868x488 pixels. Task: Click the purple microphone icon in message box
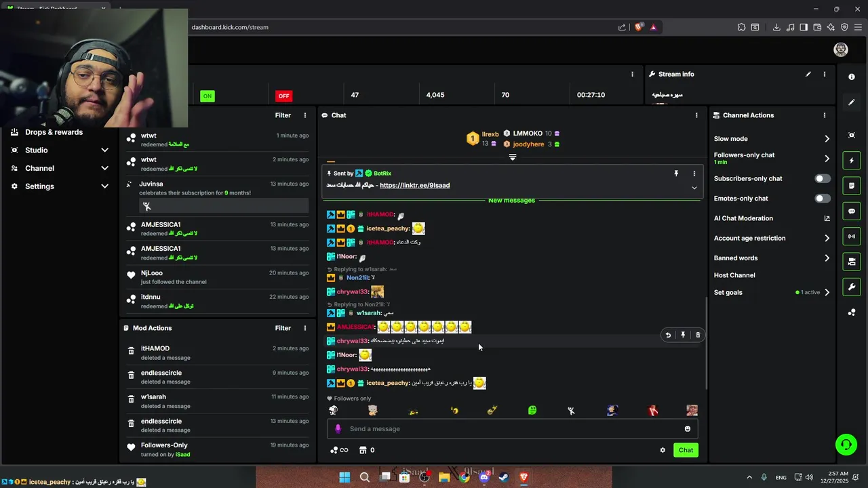click(x=338, y=429)
